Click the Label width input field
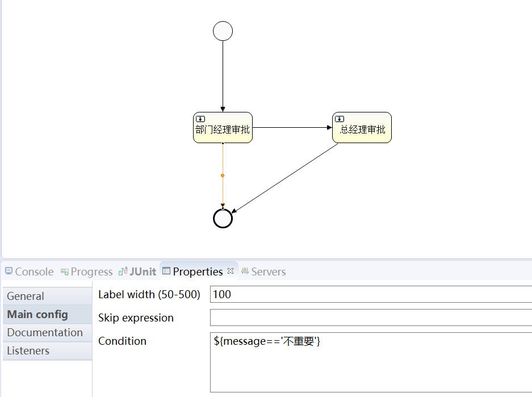Viewport: 532px width, 397px height. [371, 294]
